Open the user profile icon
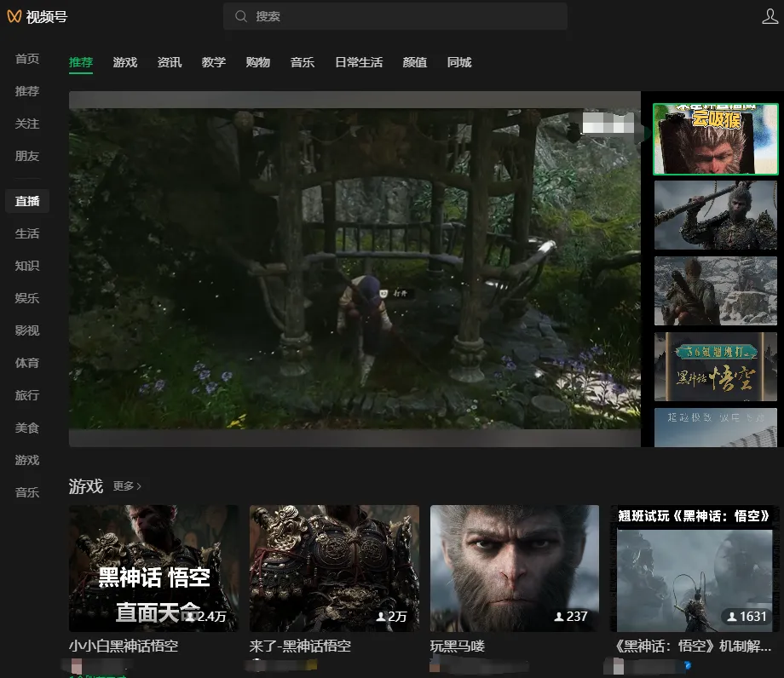 tap(769, 16)
